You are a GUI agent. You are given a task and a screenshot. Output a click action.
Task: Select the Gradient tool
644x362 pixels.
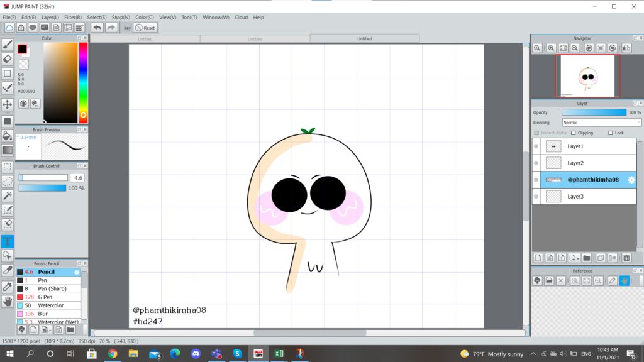pos(8,150)
